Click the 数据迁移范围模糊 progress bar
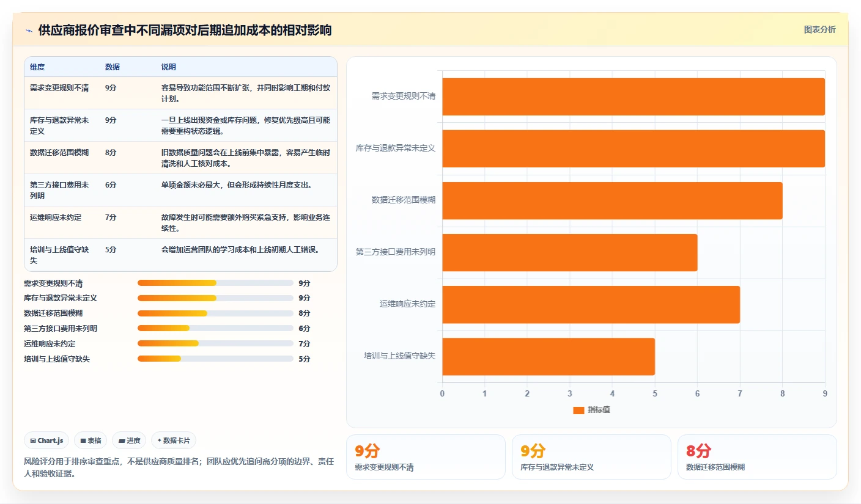 (x=215, y=313)
